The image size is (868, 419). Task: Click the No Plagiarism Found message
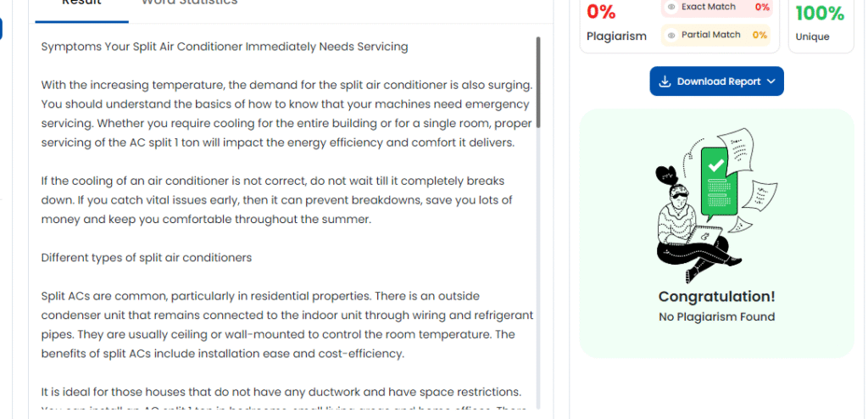point(716,317)
